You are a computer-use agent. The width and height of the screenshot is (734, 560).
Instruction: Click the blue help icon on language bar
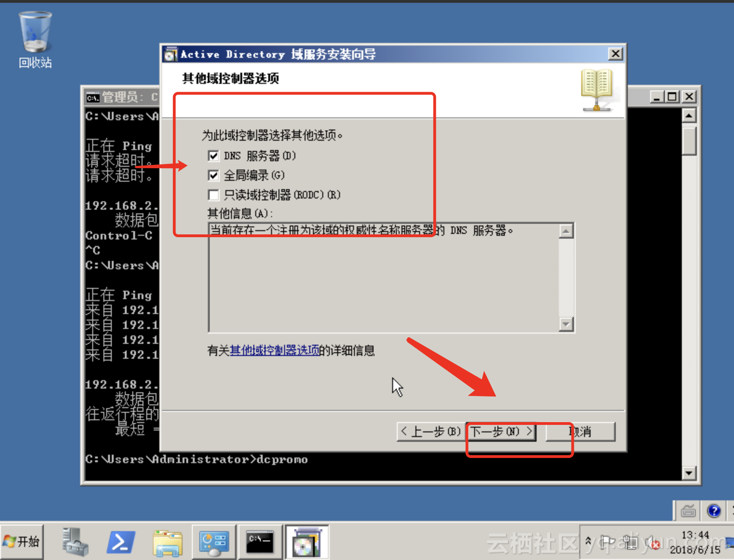(714, 511)
